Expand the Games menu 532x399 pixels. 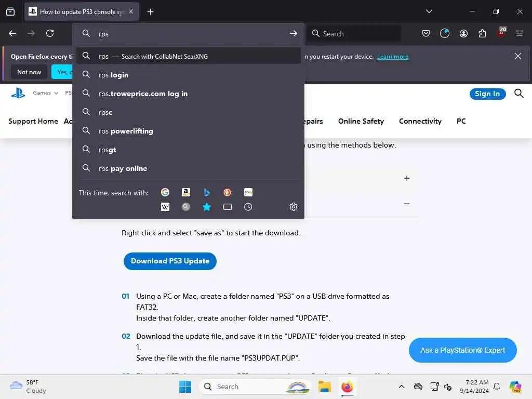point(46,93)
